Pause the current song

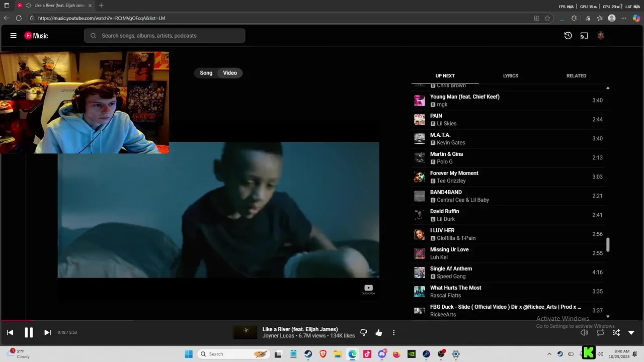click(x=29, y=332)
